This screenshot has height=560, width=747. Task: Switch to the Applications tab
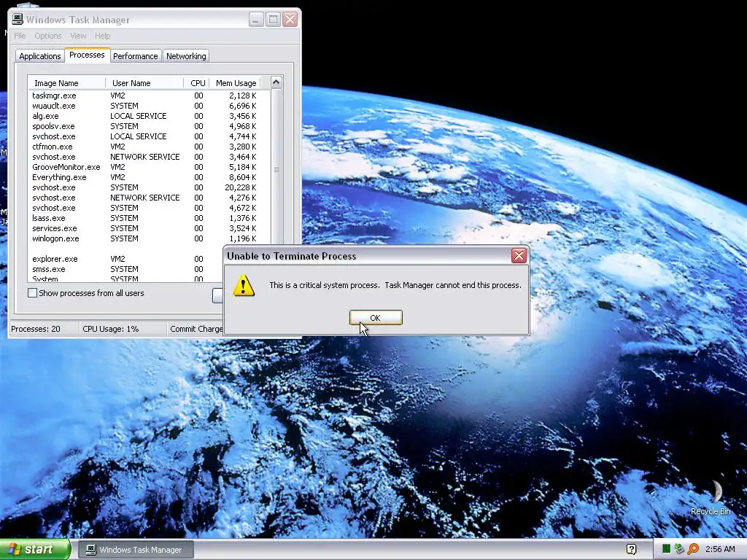[x=40, y=56]
